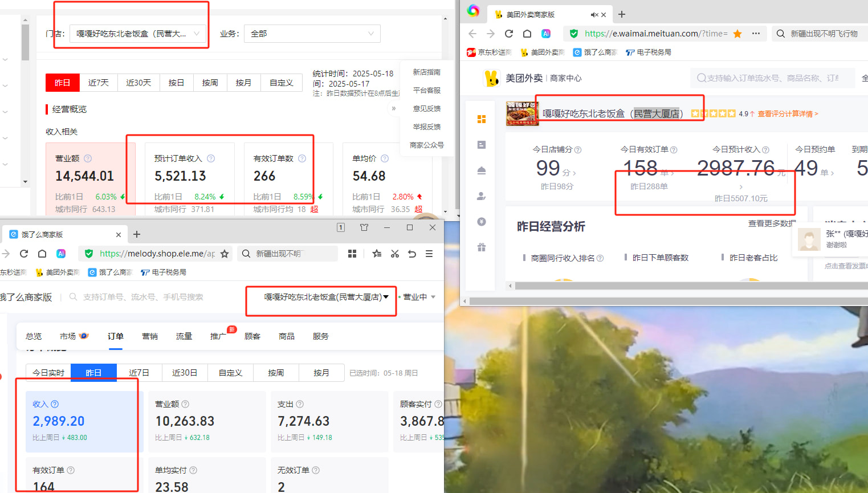Screen dimensions: 868x493
Task: Click help icon beside 预计订单收入
Action: 211,158
